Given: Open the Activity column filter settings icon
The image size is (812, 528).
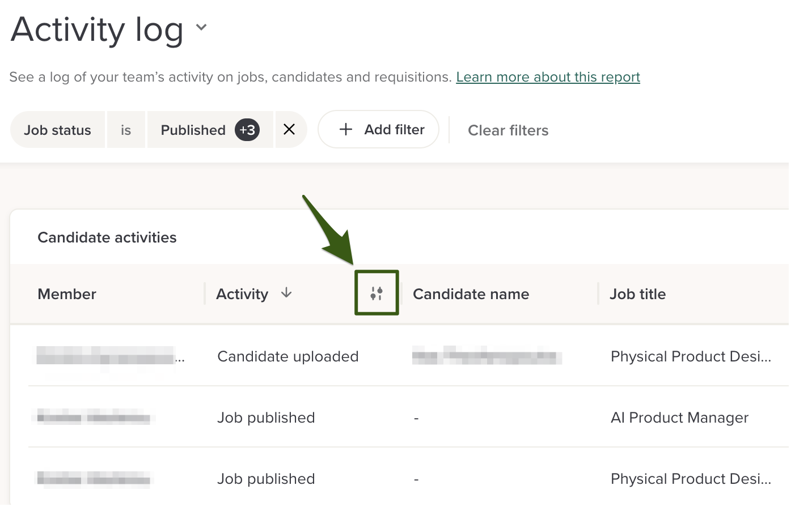Looking at the screenshot, I should pos(377,293).
